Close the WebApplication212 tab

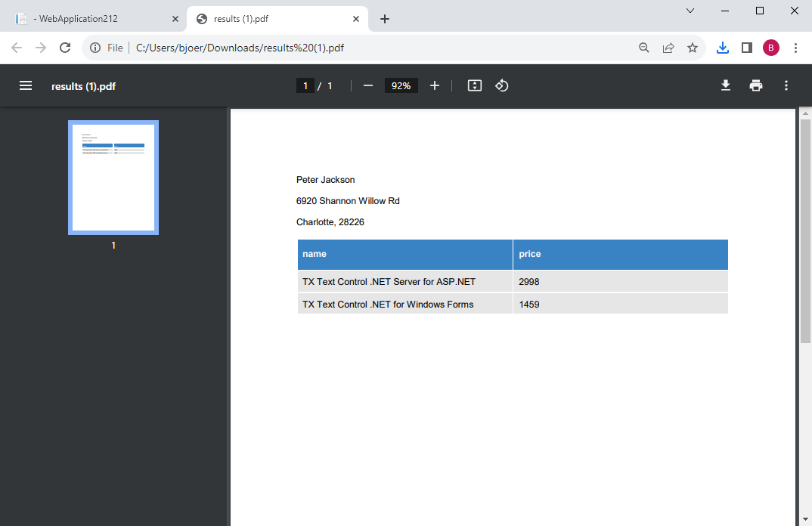pyautogui.click(x=175, y=19)
